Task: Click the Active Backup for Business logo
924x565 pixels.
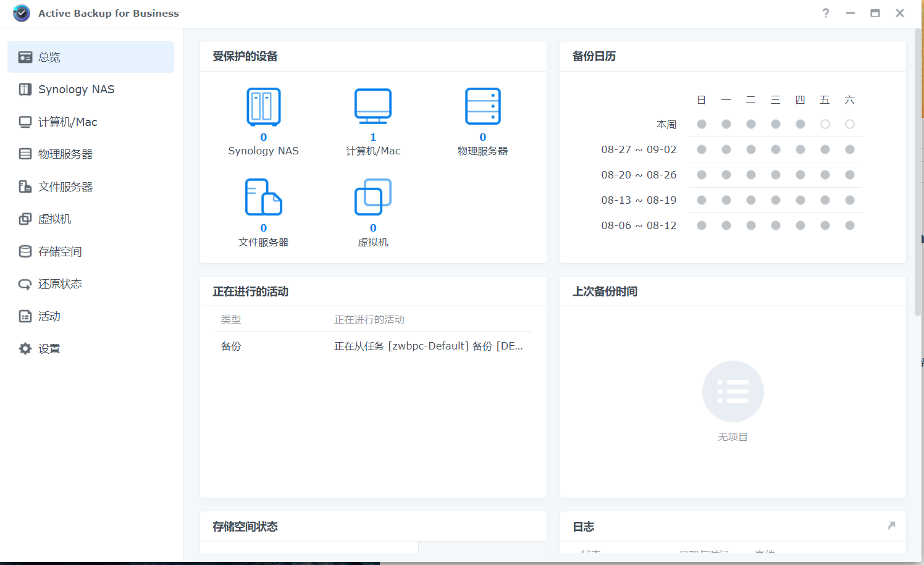Action: (22, 13)
